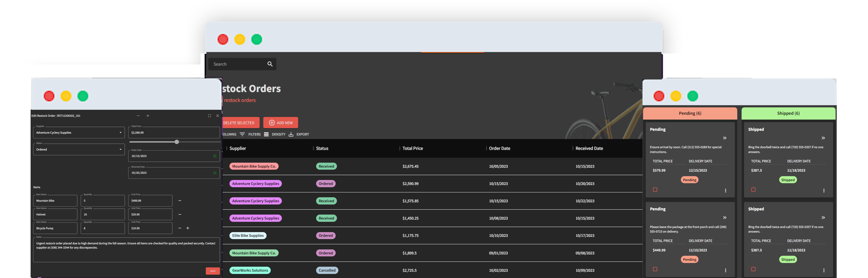The width and height of the screenshot is (868, 278).
Task: Click the Density rows icon
Action: [266, 134]
